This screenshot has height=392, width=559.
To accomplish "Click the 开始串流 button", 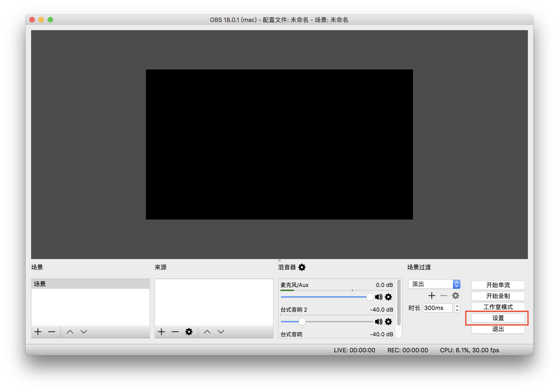I will 498,285.
